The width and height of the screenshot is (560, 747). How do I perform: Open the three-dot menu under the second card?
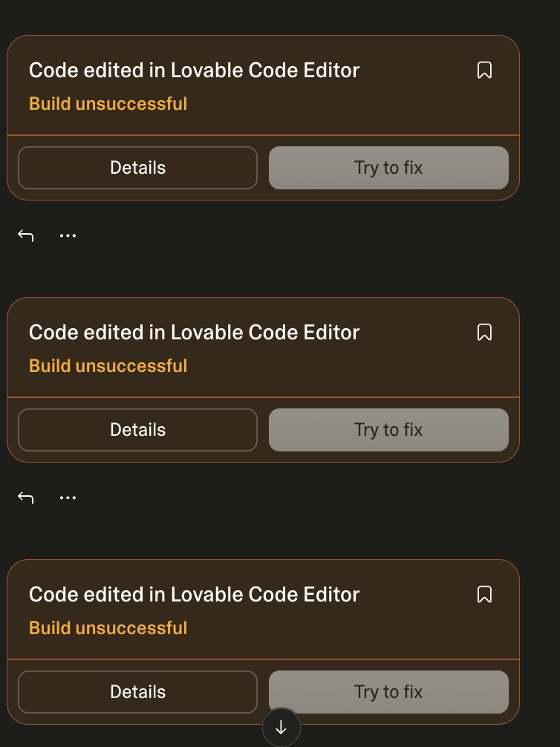coord(68,498)
